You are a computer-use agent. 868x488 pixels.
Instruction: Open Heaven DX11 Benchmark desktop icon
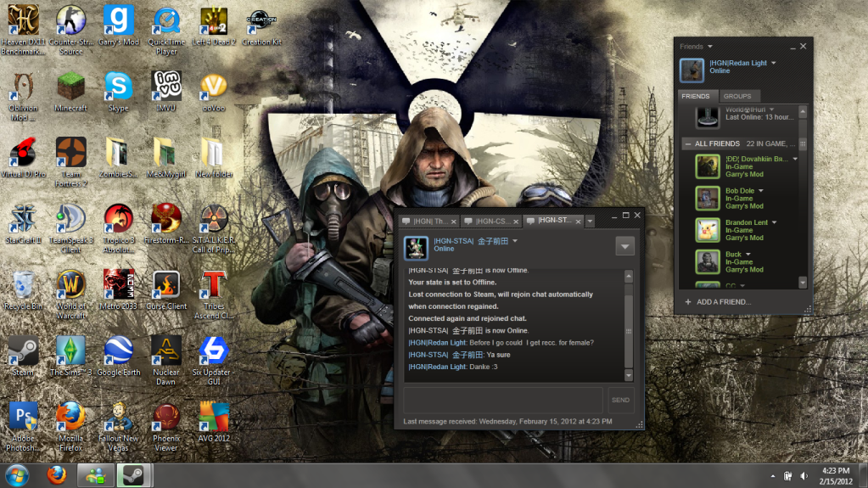23,30
